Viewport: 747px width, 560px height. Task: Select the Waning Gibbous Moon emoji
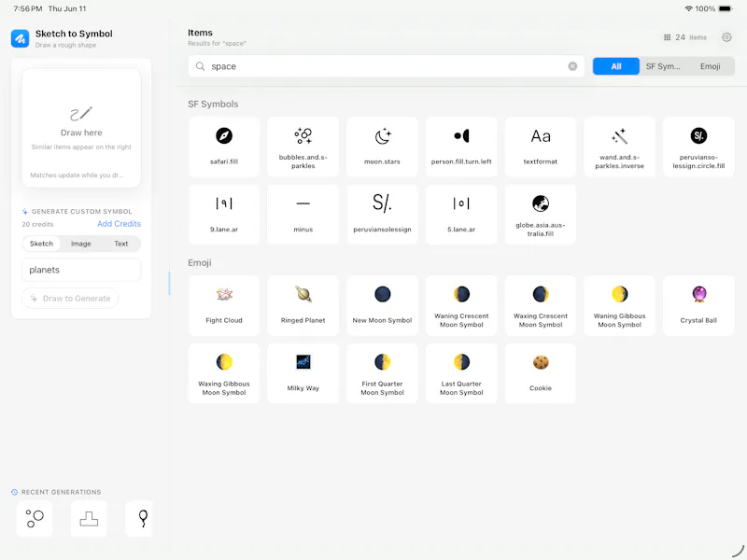pos(619,306)
